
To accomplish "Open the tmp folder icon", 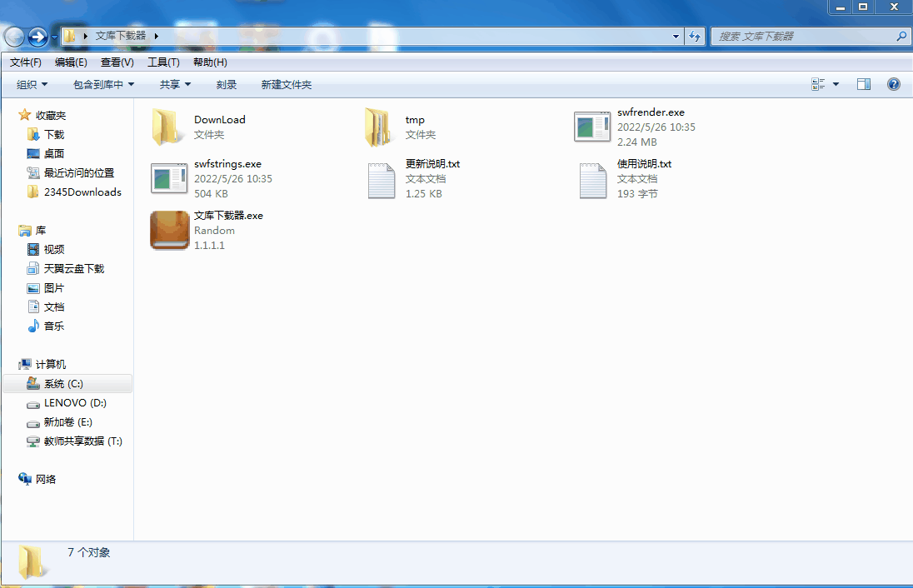I will click(x=380, y=127).
